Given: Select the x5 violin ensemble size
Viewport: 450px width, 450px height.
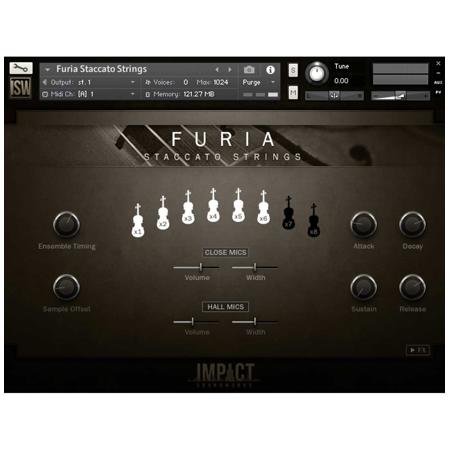Looking at the screenshot, I should [x=238, y=205].
